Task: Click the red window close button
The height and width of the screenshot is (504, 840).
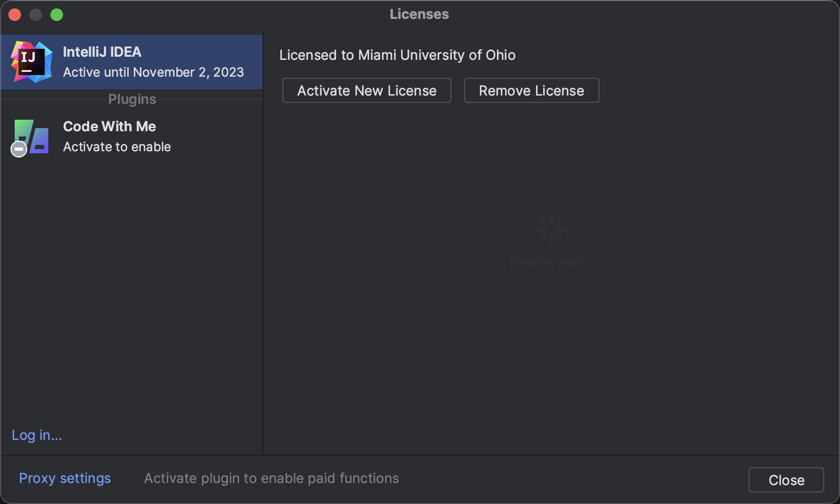Action: click(x=15, y=15)
